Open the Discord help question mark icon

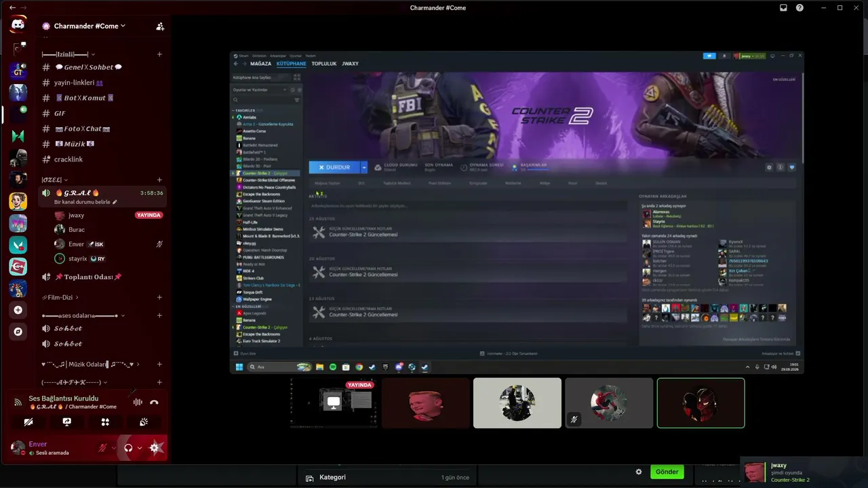pyautogui.click(x=800, y=7)
